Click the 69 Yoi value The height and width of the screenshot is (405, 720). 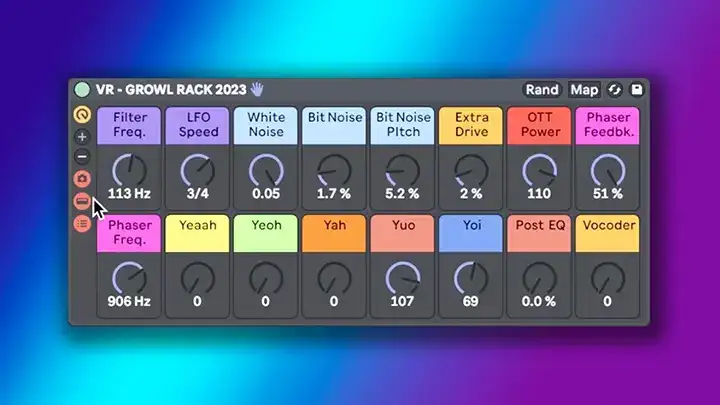coord(471,301)
